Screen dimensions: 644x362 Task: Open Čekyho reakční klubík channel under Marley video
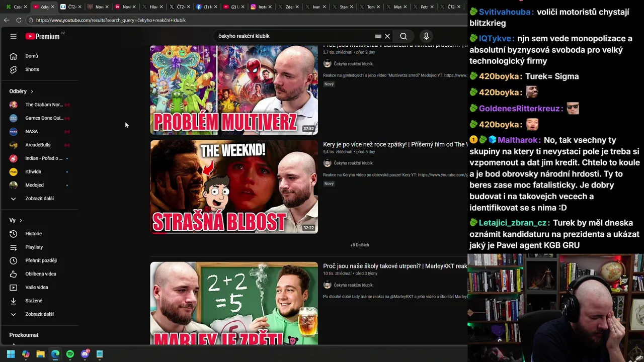[x=353, y=286]
